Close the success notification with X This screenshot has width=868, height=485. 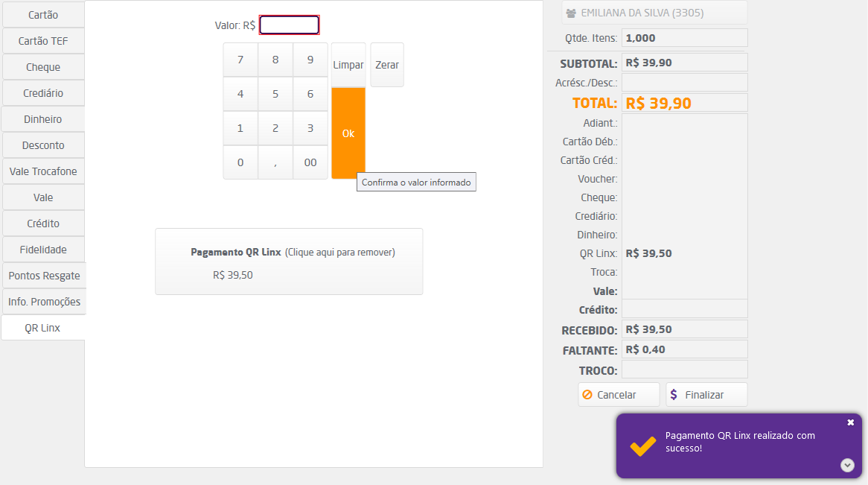point(851,422)
